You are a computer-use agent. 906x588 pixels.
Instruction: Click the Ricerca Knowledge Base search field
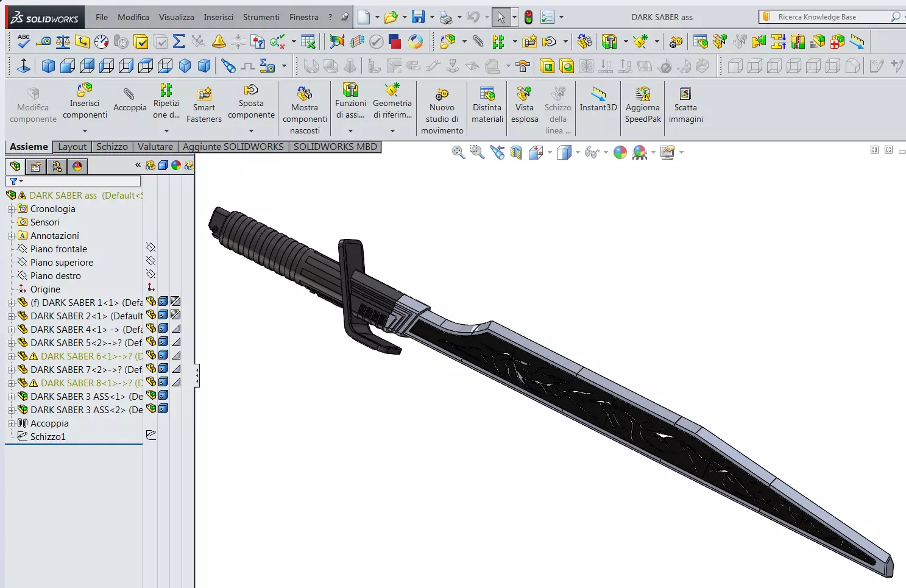click(x=832, y=17)
